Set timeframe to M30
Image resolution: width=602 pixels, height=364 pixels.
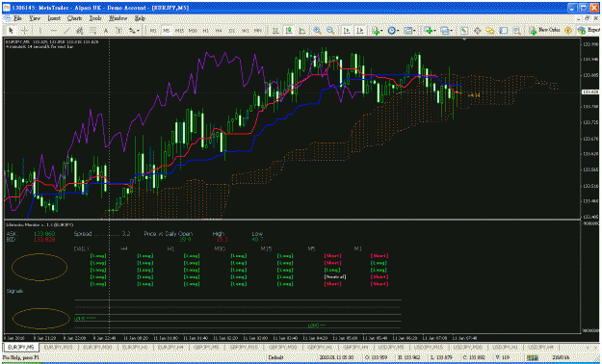tap(193, 31)
